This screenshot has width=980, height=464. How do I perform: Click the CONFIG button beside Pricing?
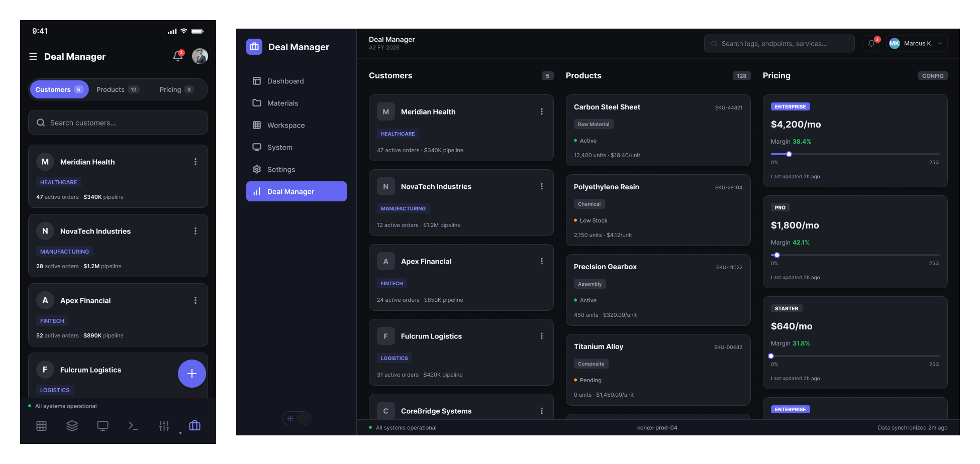tap(933, 76)
